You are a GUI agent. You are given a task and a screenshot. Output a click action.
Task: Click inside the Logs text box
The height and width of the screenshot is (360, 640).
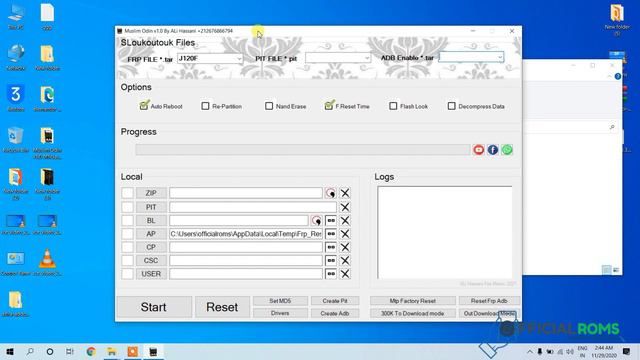444,233
